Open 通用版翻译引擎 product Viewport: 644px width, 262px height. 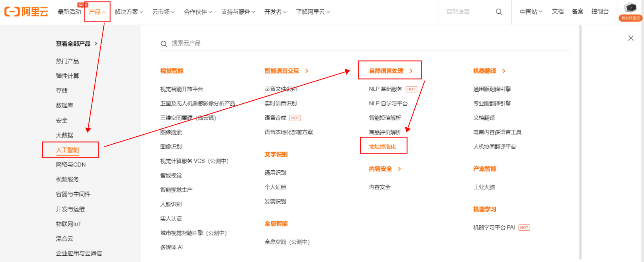tap(492, 89)
